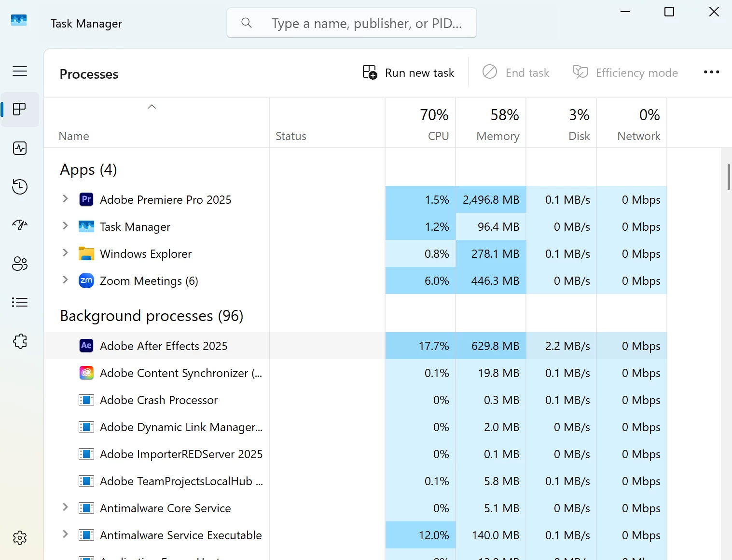Click the 278.1 MB memory cell
Image resolution: width=732 pixels, height=560 pixels.
tap(491, 253)
